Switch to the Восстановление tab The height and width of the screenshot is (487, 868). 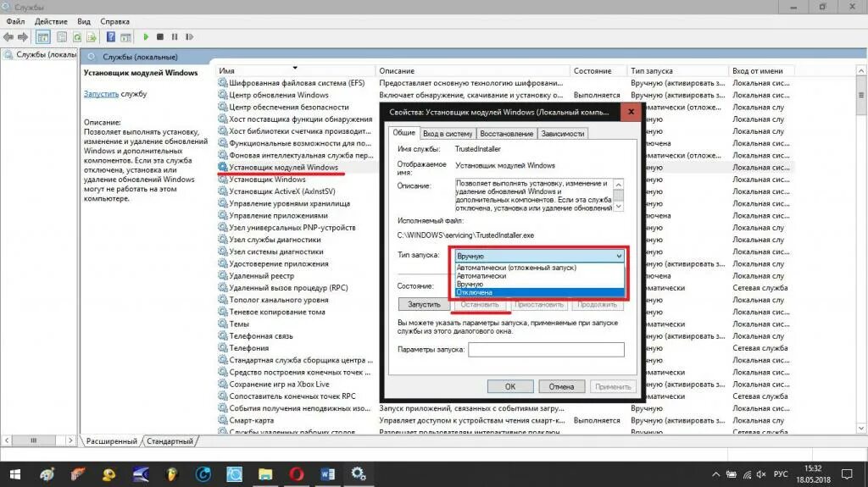[506, 134]
